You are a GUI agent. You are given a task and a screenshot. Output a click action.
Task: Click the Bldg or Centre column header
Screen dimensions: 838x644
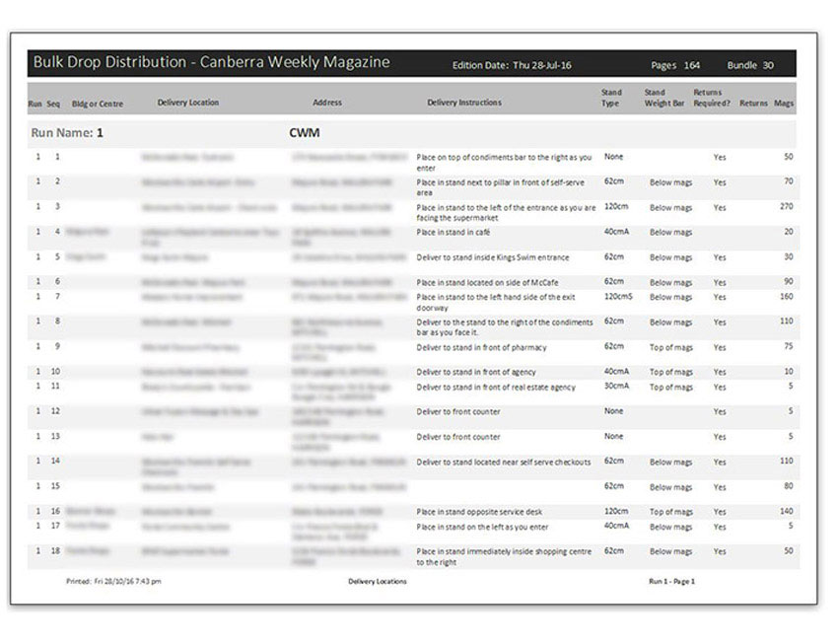(98, 104)
